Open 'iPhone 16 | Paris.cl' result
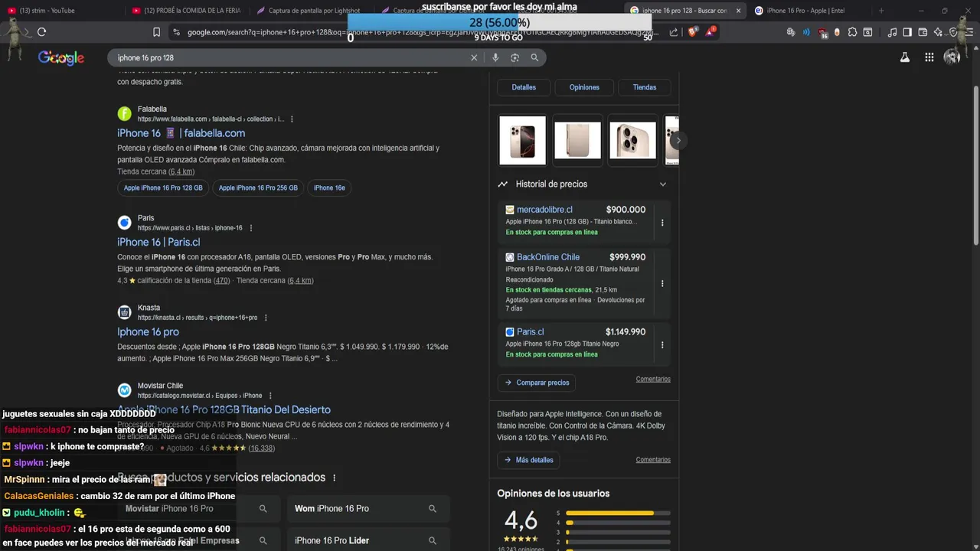This screenshot has width=980, height=551. (158, 242)
